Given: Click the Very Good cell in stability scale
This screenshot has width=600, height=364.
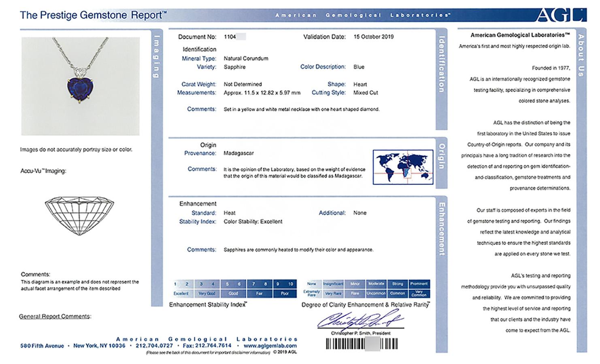Looking at the screenshot, I should [207, 294].
